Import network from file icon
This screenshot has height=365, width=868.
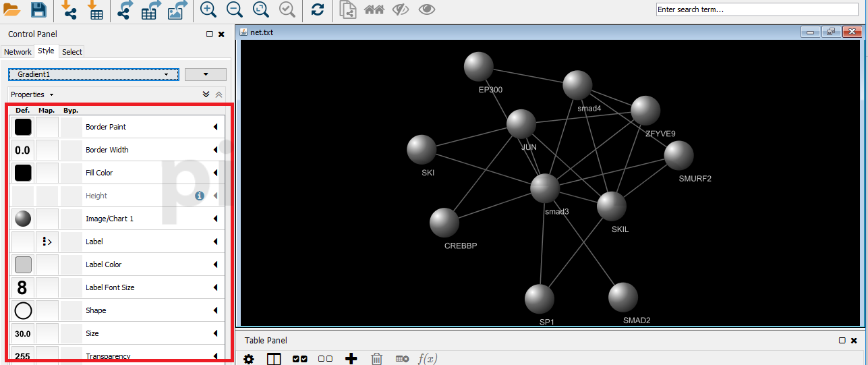69,9
